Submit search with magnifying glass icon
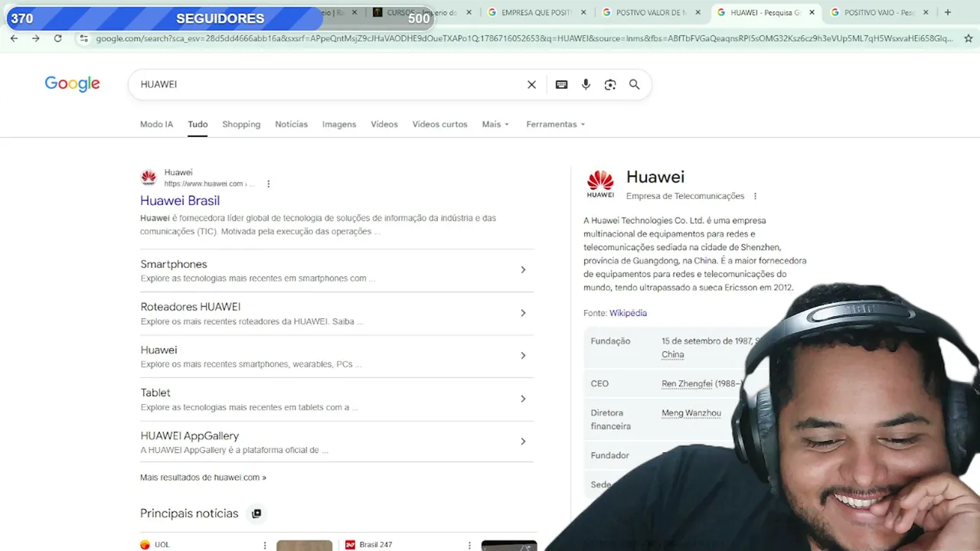This screenshot has width=980, height=551. tap(635, 84)
